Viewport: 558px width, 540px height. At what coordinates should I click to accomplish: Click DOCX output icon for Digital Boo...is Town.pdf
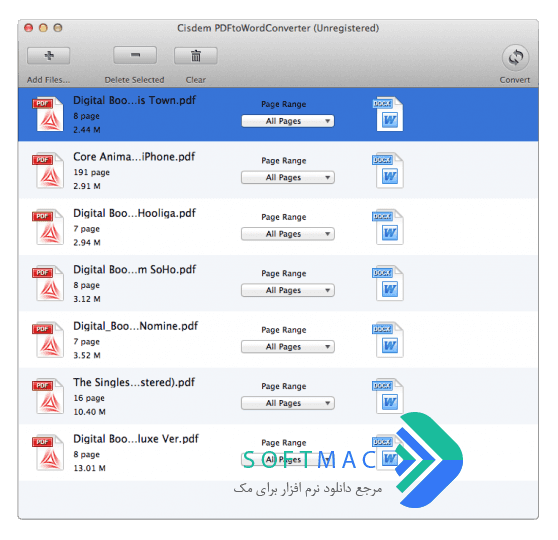[x=388, y=114]
